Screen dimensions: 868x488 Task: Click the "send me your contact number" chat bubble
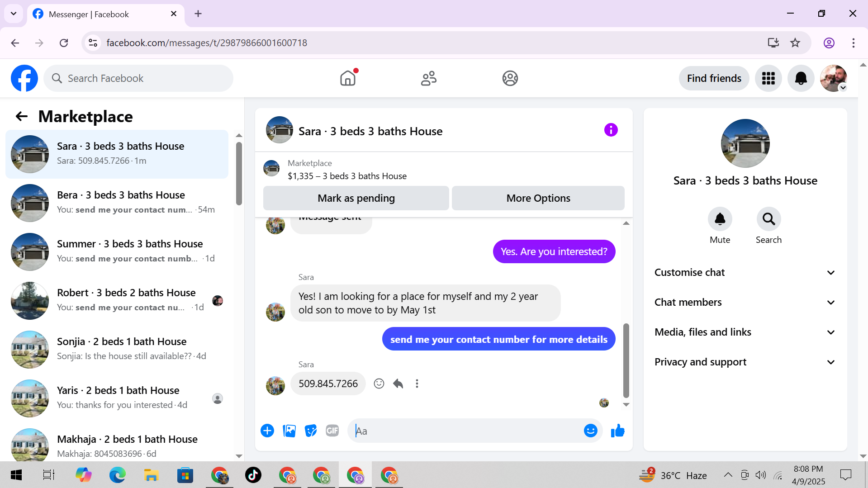pos(498,339)
